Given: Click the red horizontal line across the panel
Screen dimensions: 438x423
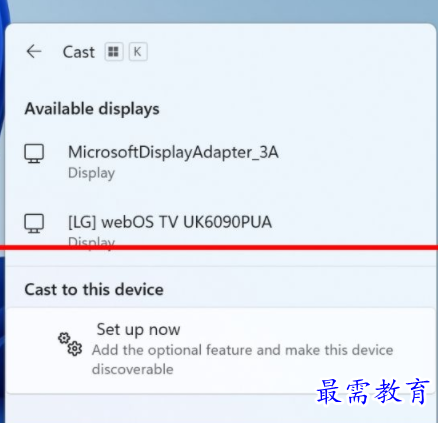Looking at the screenshot, I should pos(219,248).
